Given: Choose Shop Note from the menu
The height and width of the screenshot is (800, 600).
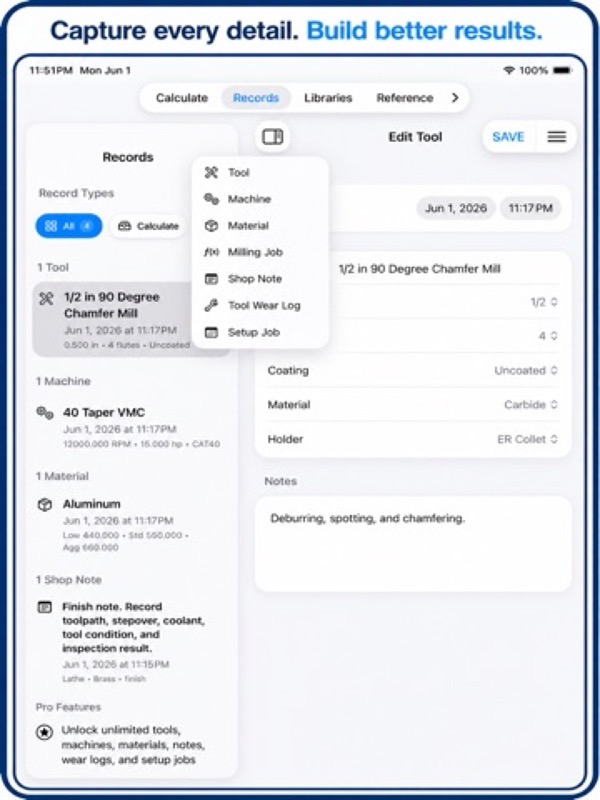Looking at the screenshot, I should tap(260, 279).
